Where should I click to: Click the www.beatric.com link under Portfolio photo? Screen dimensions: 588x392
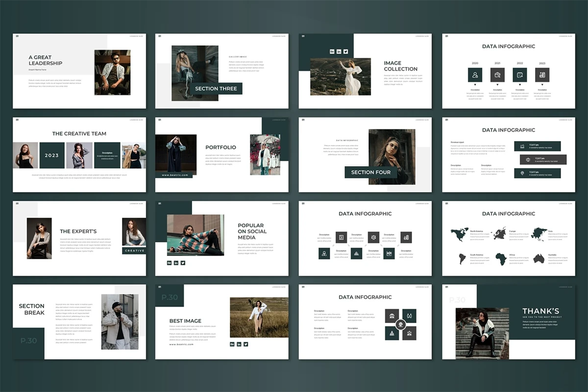click(x=175, y=175)
